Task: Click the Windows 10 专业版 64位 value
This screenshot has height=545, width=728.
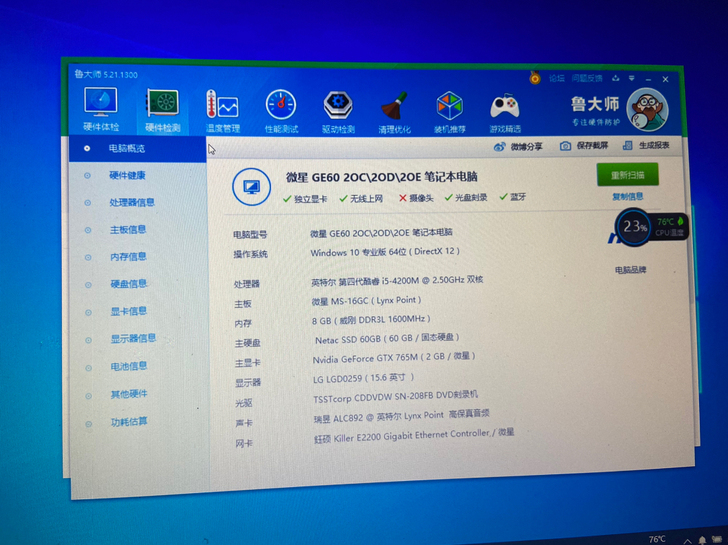Action: pyautogui.click(x=385, y=252)
